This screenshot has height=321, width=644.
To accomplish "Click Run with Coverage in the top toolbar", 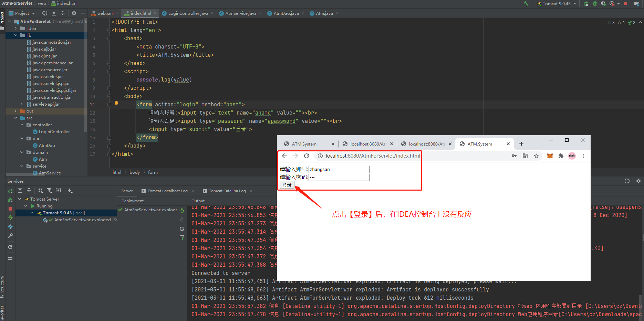I will pyautogui.click(x=603, y=4).
